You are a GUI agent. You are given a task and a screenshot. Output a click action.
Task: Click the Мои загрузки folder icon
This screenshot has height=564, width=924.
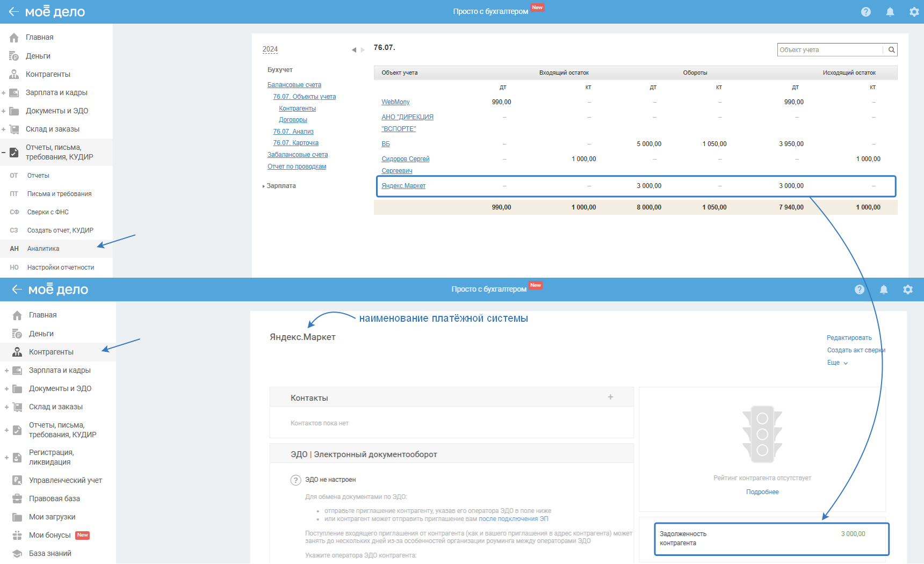coord(17,517)
